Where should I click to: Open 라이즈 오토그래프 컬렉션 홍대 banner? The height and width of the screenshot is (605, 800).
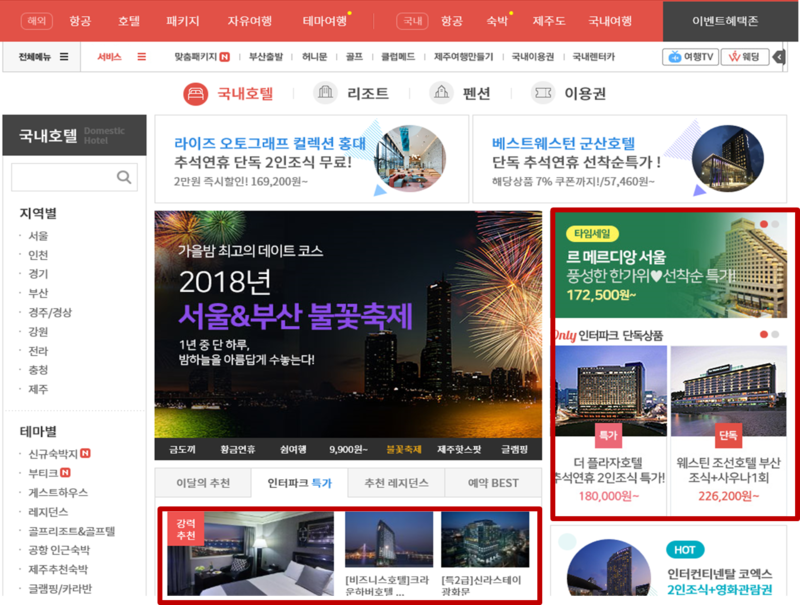coord(312,159)
